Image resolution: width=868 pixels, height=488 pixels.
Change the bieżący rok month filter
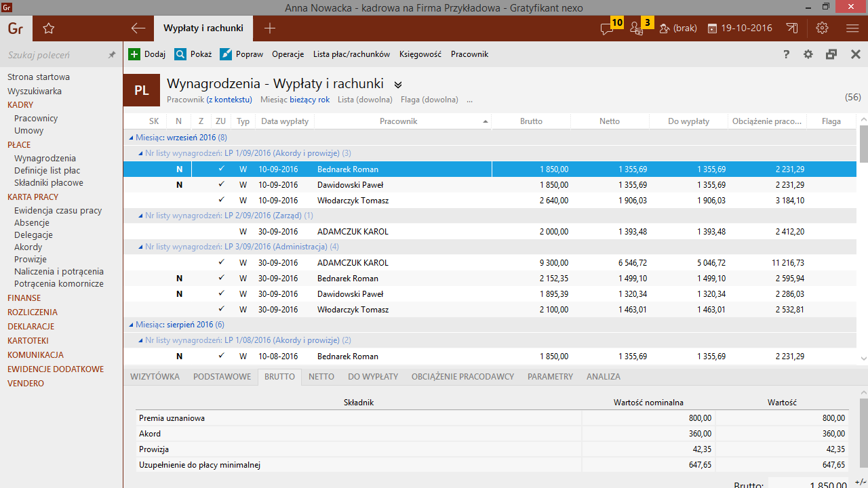(309, 100)
